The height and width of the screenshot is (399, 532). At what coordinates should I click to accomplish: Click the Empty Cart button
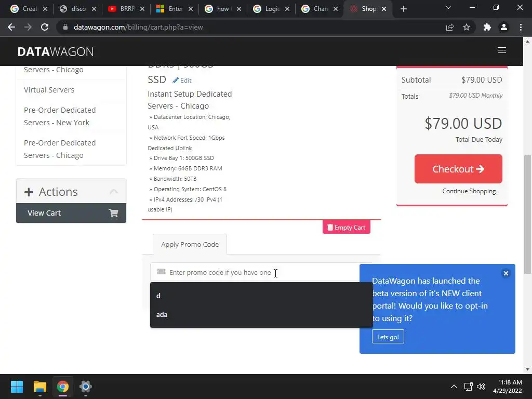(346, 228)
